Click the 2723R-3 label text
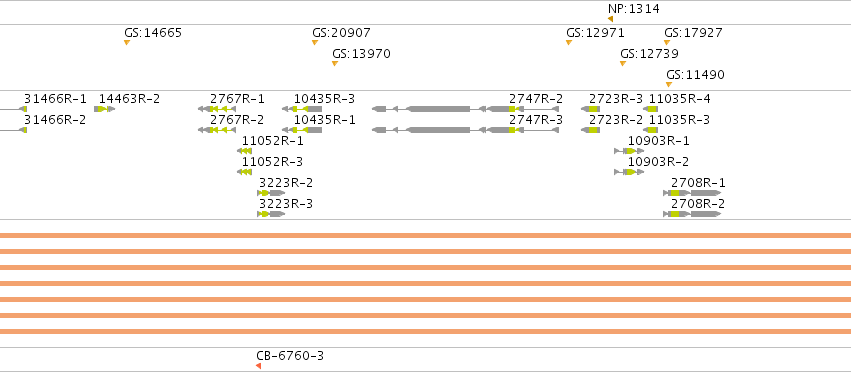 click(x=616, y=99)
